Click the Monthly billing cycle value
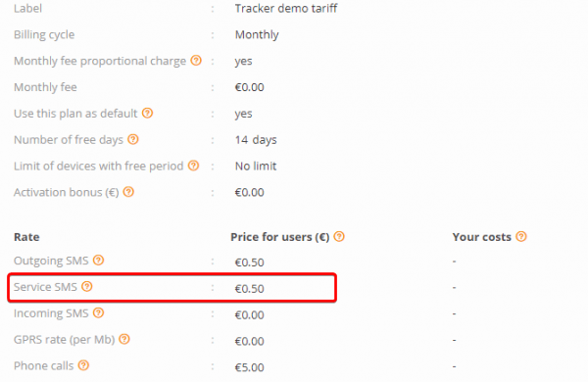This screenshot has width=588, height=382. pos(257,34)
